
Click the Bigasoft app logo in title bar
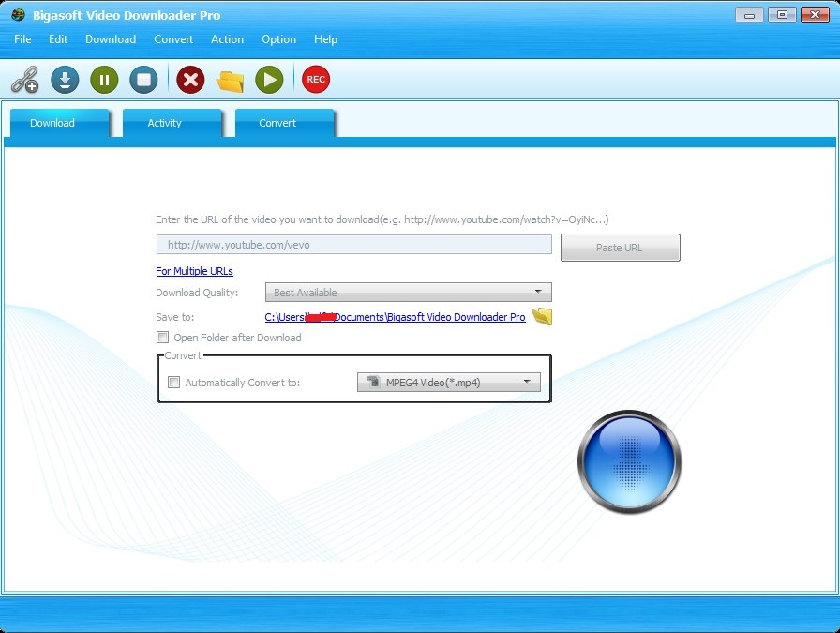tap(18, 14)
